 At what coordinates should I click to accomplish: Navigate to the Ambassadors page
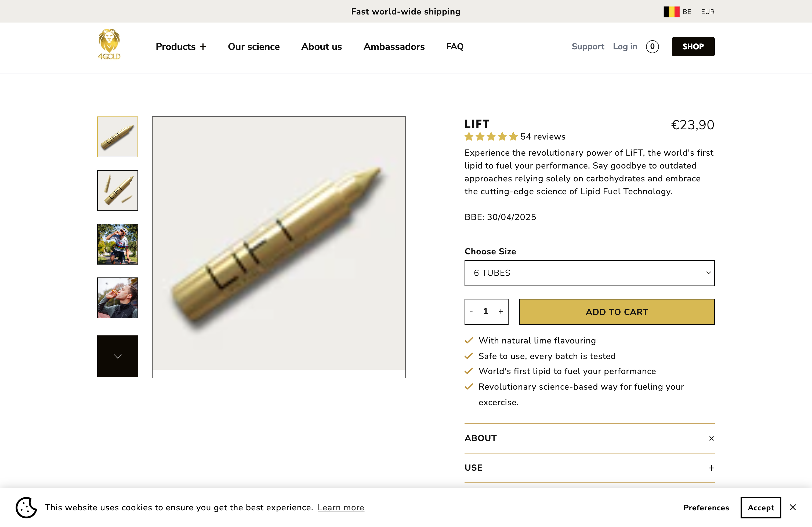[x=394, y=47]
